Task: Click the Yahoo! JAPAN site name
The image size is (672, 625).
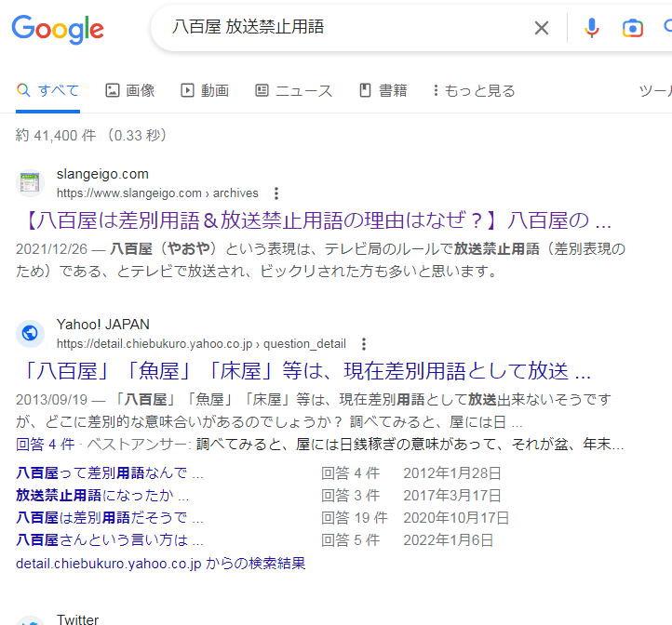Action: coord(103,325)
